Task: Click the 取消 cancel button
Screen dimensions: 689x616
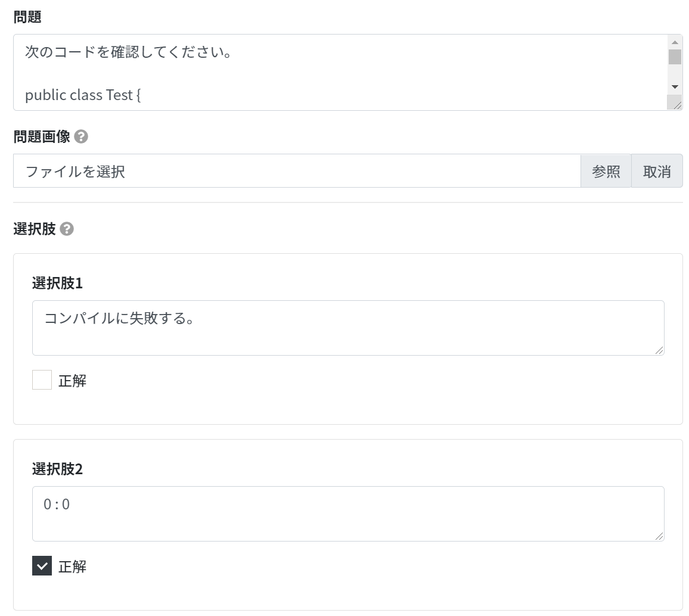Action: pyautogui.click(x=657, y=171)
